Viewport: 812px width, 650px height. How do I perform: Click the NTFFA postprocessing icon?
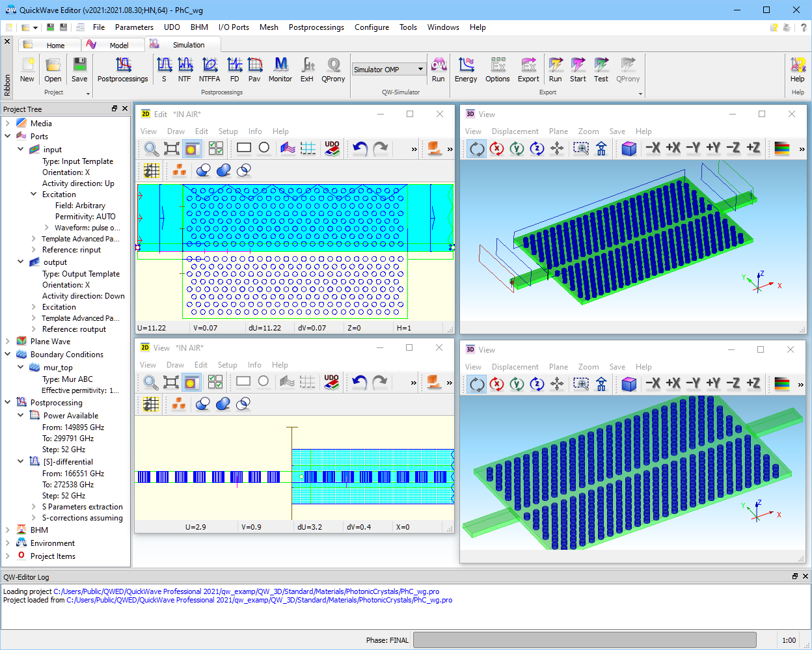point(210,70)
